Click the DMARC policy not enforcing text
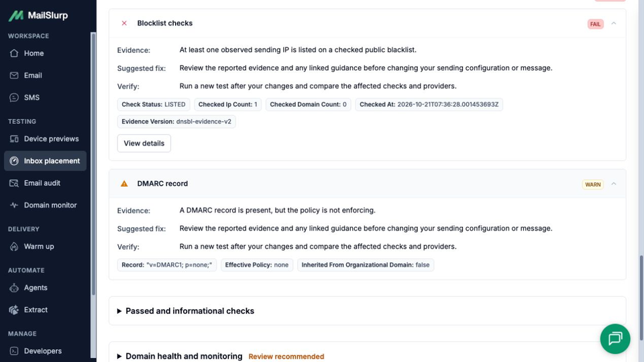The width and height of the screenshot is (644, 362). click(x=277, y=210)
